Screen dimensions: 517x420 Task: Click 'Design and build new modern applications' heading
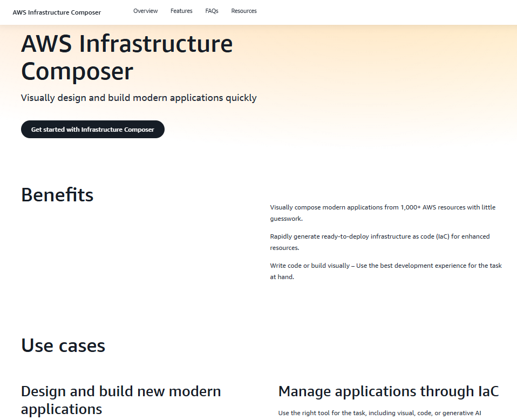pyautogui.click(x=121, y=400)
